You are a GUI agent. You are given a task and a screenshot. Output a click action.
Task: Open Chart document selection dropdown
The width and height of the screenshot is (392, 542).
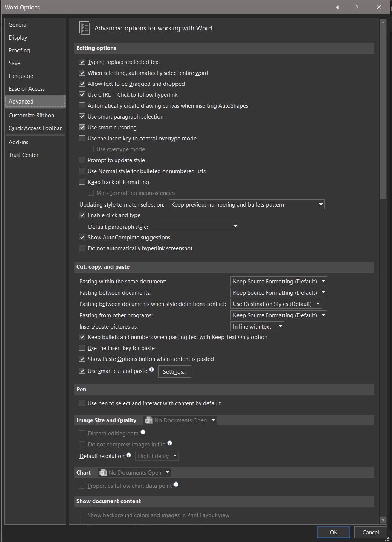coord(134,472)
